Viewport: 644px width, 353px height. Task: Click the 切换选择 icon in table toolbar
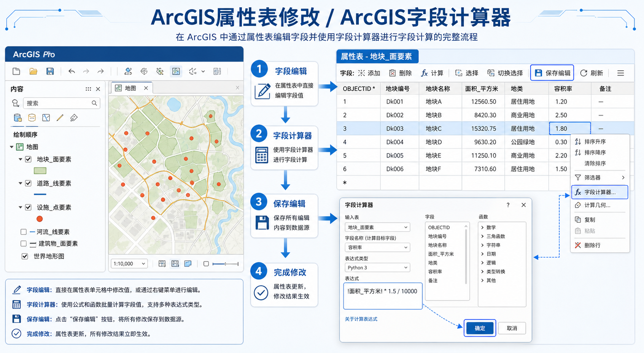491,73
